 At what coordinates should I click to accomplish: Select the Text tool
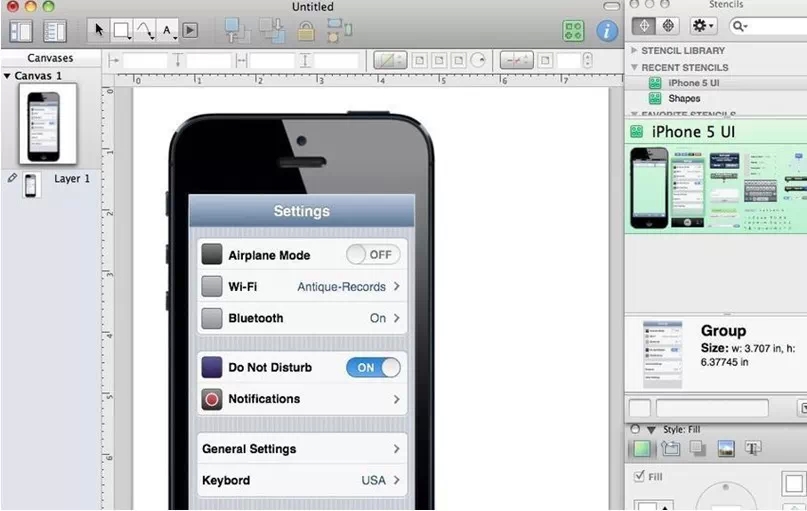pos(168,30)
